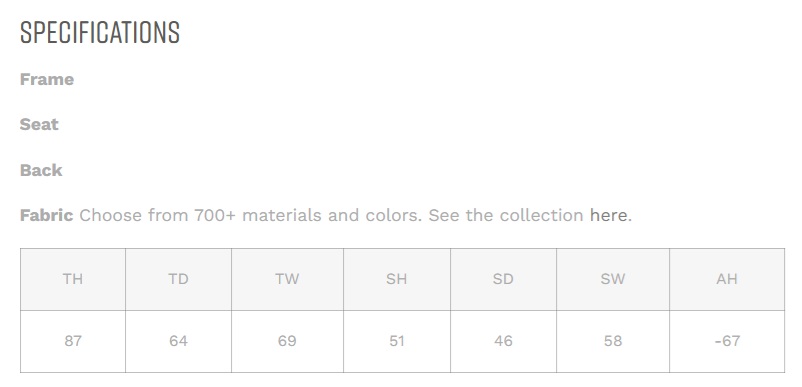This screenshot has height=387, width=802.
Task: Click the Frame specification label
Action: (47, 79)
